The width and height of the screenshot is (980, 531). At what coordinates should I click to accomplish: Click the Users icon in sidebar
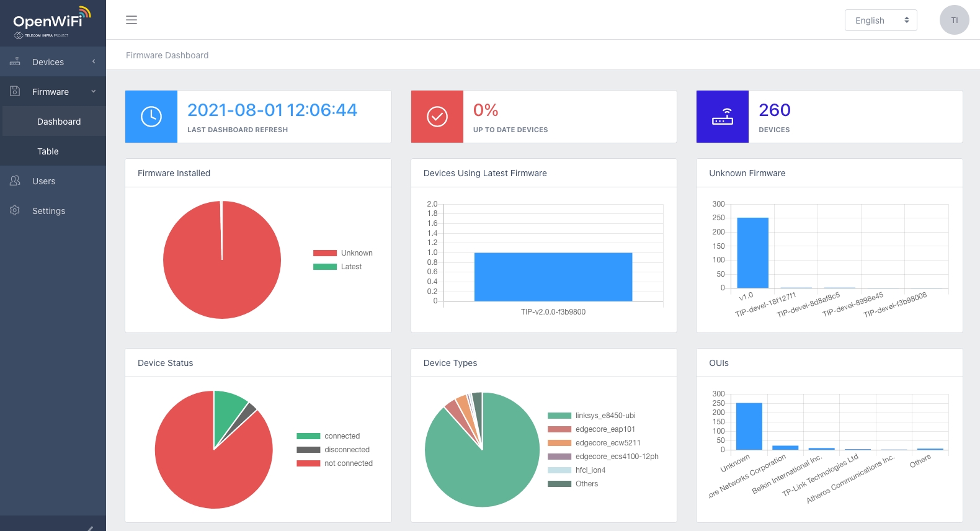tap(15, 181)
